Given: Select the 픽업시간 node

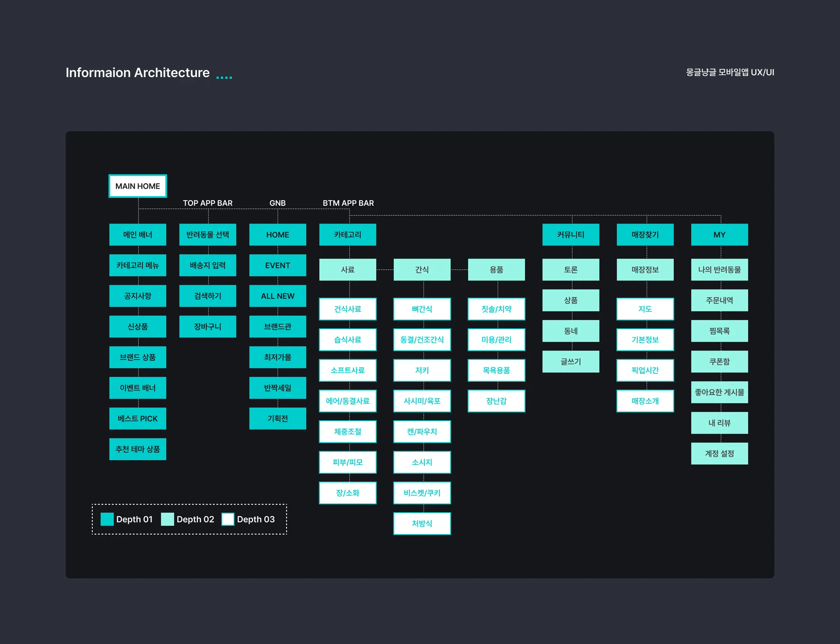Looking at the screenshot, I should [x=645, y=370].
